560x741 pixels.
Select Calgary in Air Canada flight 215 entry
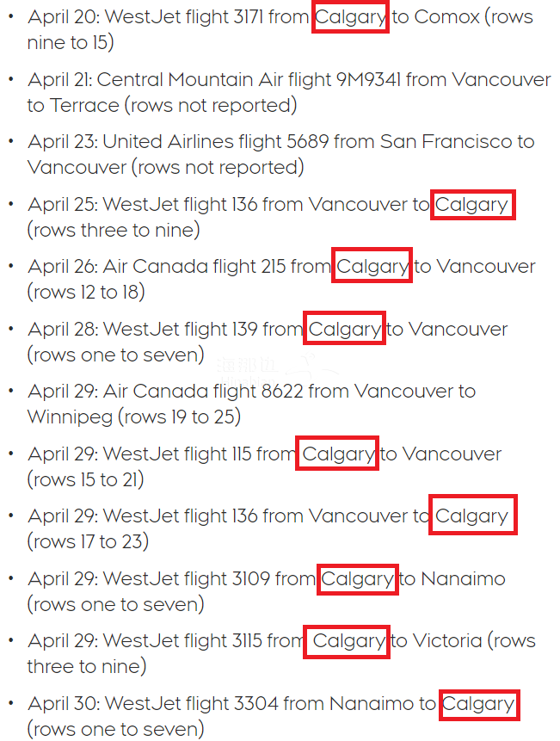coord(372,266)
